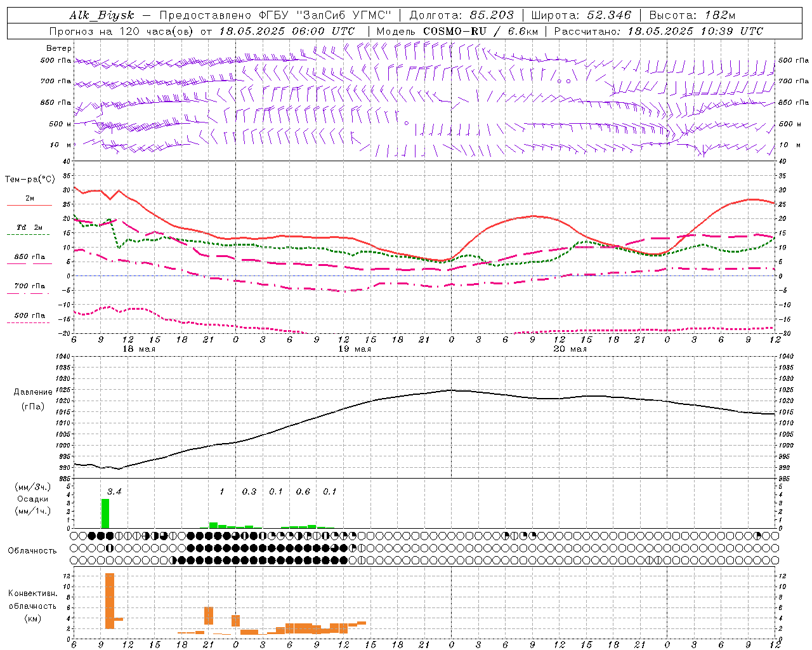Click the 2м legend entry under Тем-ра
The height and width of the screenshot is (650, 812).
30,198
